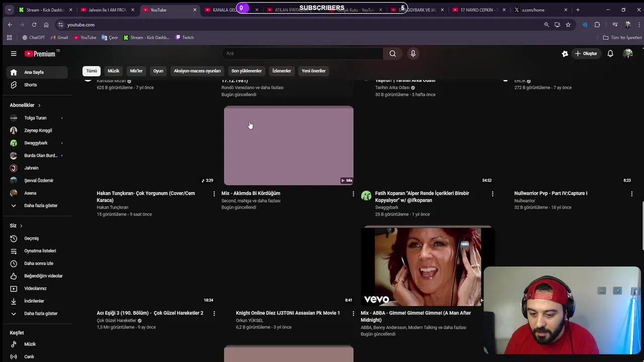Open more options for Acı Eşiği 3 video
Viewport: 644px width, 362px height.
214,313
